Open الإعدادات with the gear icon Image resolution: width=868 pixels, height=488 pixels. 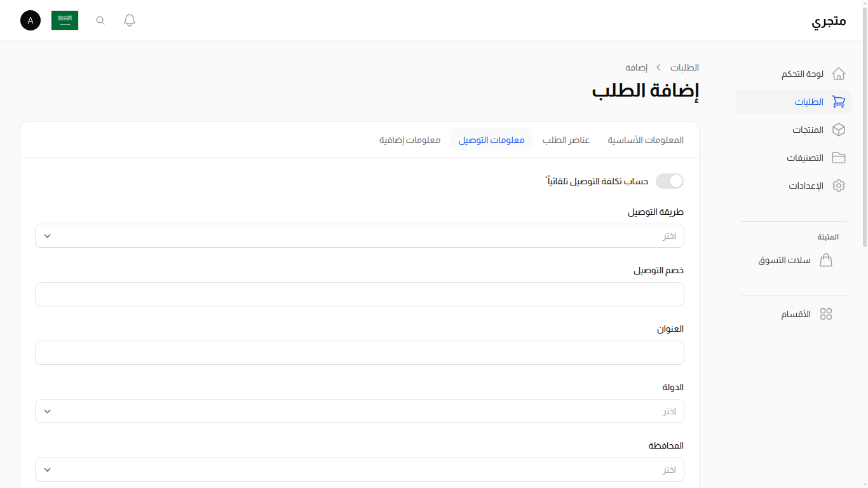839,186
